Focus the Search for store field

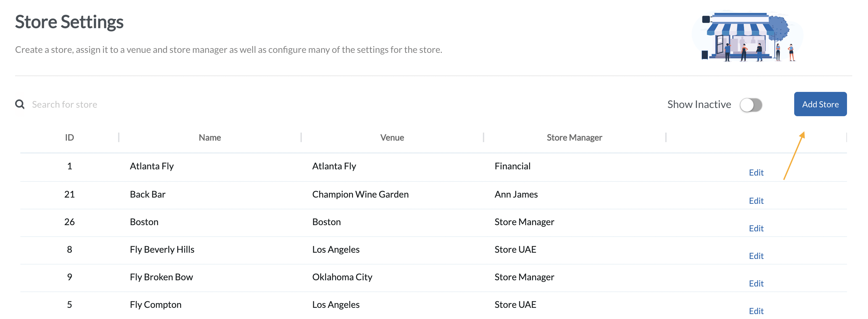(x=65, y=105)
